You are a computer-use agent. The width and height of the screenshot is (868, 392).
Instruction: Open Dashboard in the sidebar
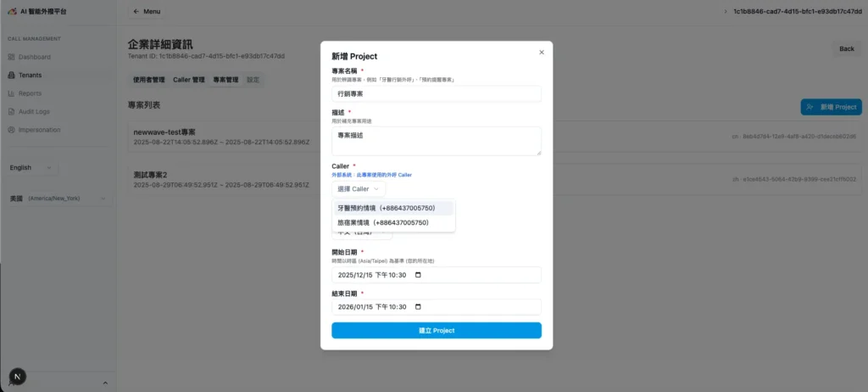click(34, 57)
